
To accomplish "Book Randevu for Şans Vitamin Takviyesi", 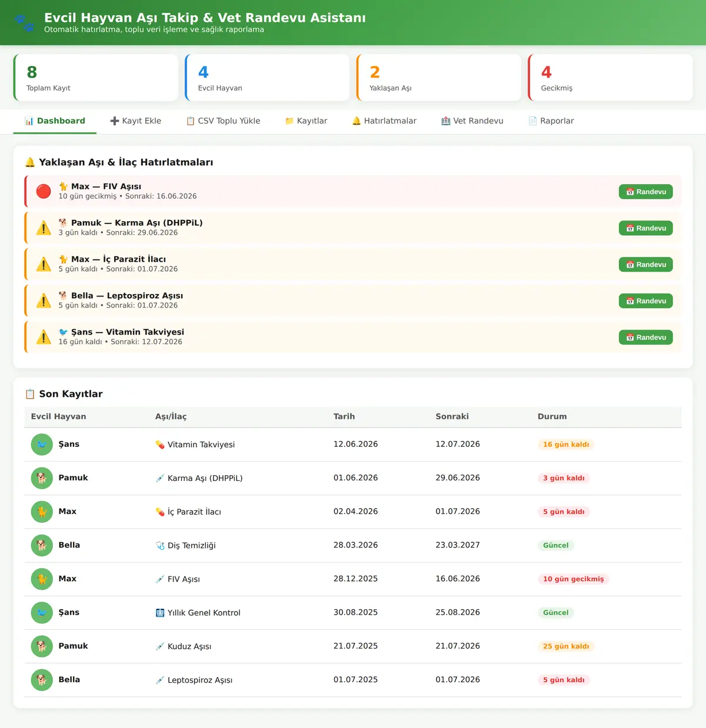I will pyautogui.click(x=645, y=338).
